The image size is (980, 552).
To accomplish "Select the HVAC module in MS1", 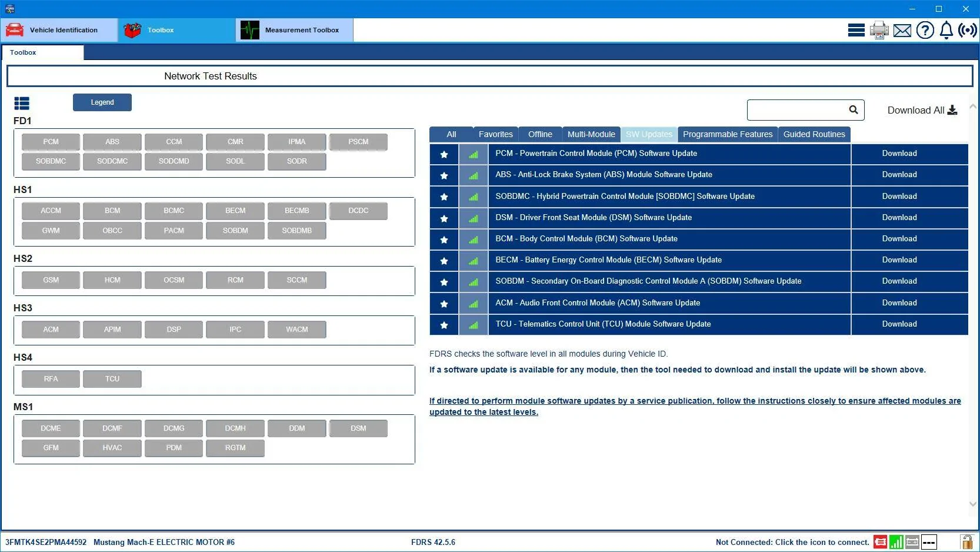I will (112, 448).
